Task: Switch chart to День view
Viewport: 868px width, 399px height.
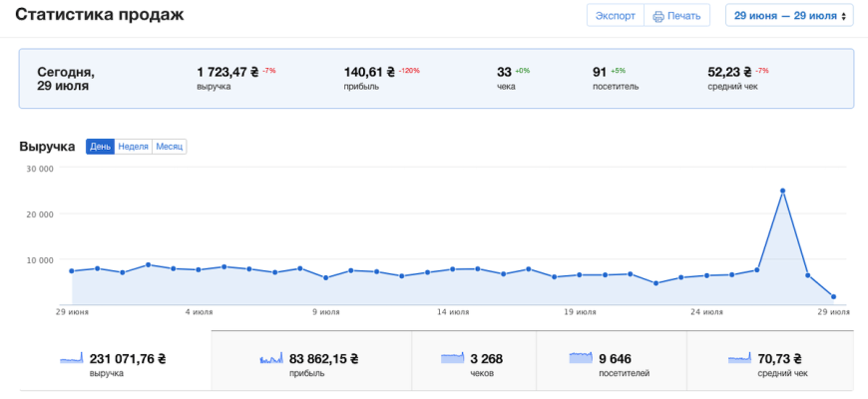Action: coord(100,147)
